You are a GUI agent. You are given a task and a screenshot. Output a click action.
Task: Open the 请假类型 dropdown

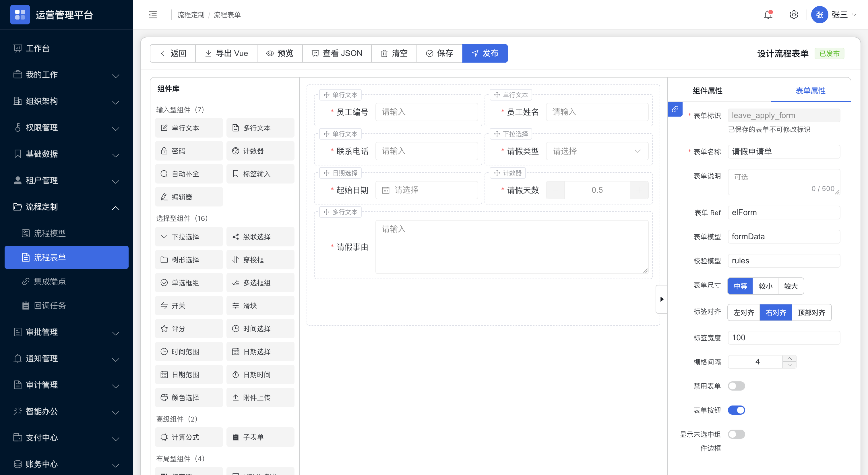click(597, 151)
